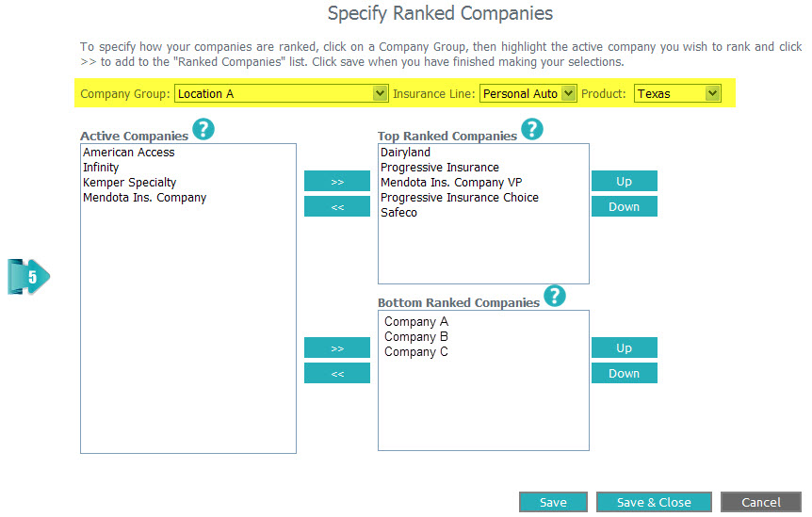Click Save & Close
This screenshot has width=812, height=517.
pos(654,502)
